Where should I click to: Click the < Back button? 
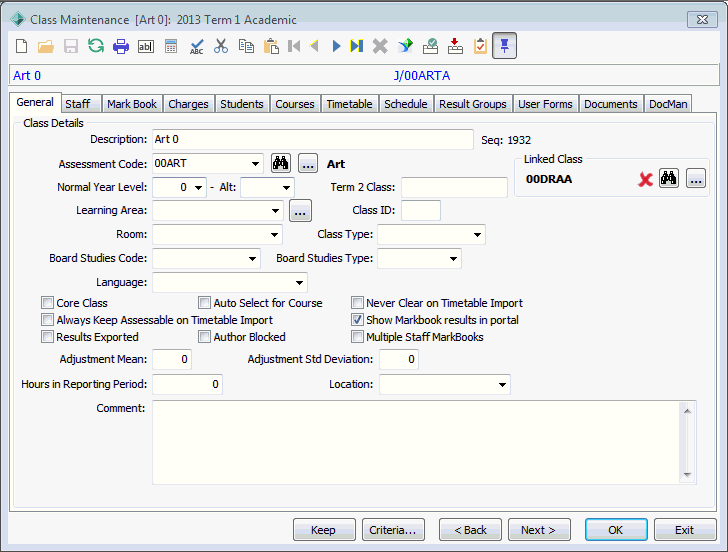470,530
